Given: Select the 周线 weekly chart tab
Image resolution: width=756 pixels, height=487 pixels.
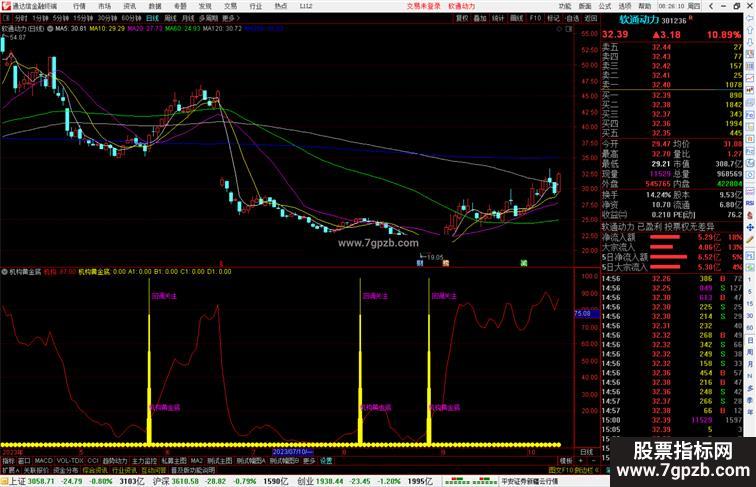Looking at the screenshot, I should (170, 18).
